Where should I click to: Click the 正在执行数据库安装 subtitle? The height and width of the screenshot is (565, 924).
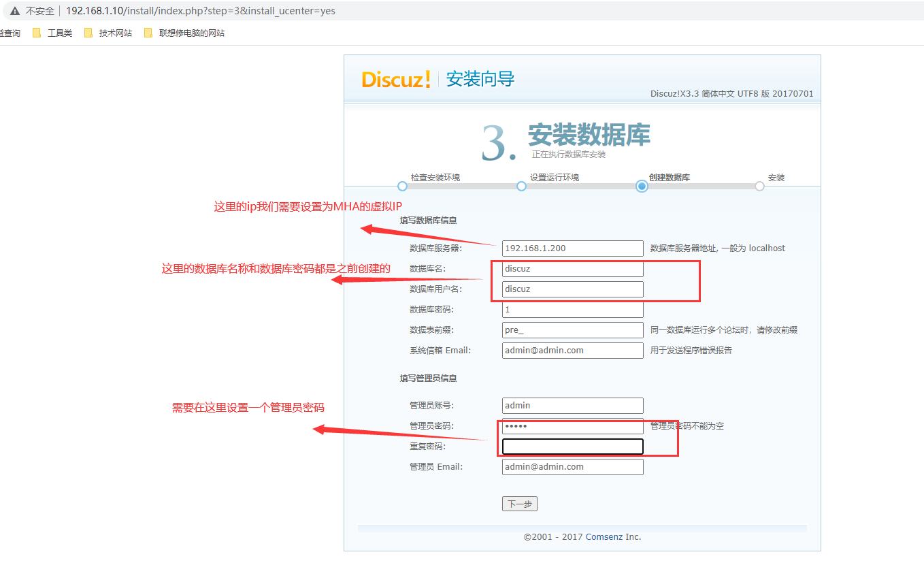click(569, 155)
